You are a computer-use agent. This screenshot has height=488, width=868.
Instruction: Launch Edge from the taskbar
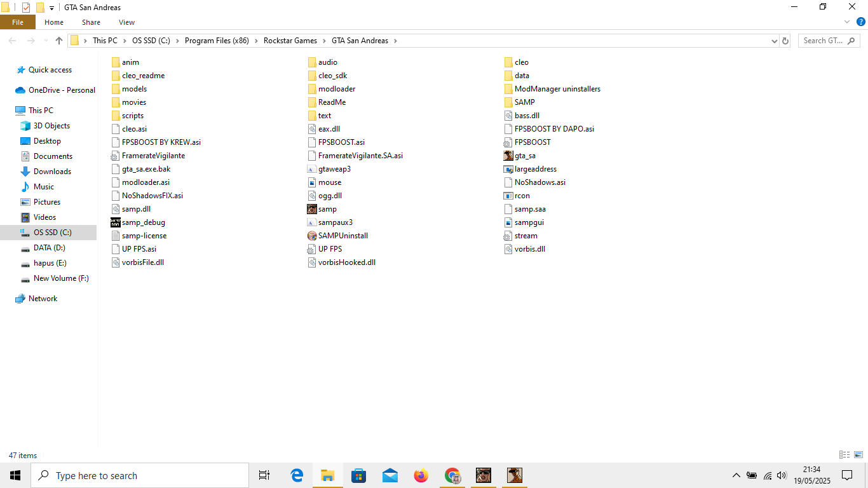click(x=297, y=475)
